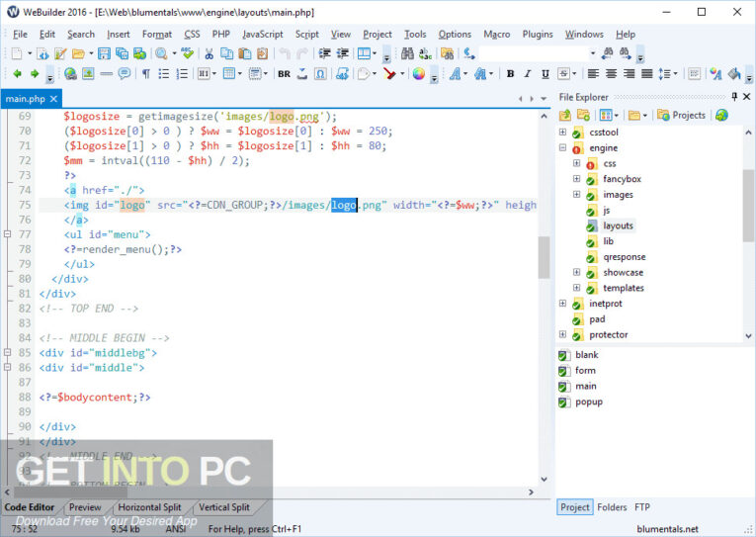
Task: Click the font color icon
Action: [716, 74]
